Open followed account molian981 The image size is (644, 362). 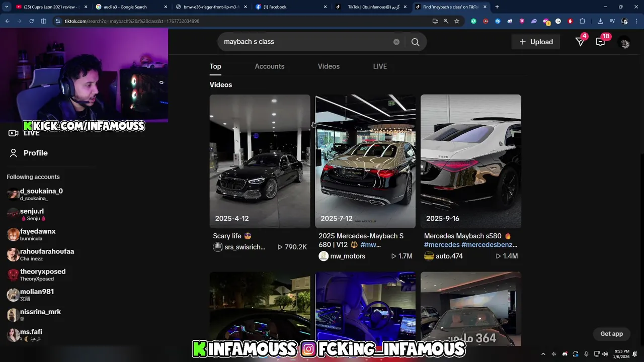point(30,295)
